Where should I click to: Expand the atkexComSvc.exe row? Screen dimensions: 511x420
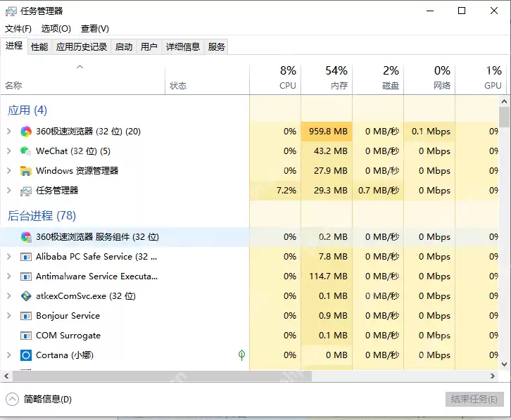(x=9, y=296)
